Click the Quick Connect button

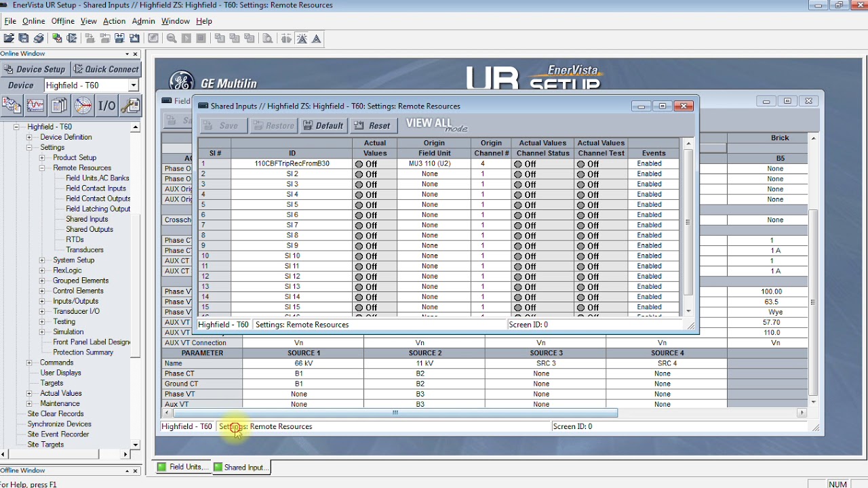click(106, 69)
